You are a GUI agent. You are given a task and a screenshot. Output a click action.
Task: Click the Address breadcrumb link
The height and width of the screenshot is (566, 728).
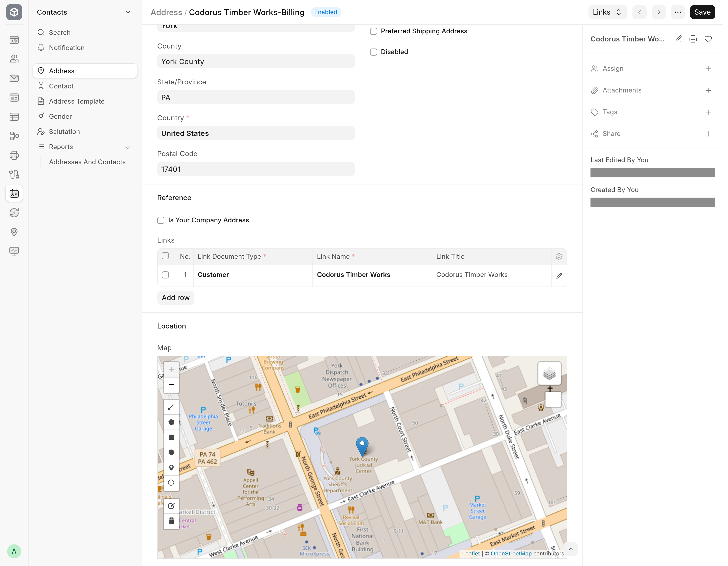(166, 12)
